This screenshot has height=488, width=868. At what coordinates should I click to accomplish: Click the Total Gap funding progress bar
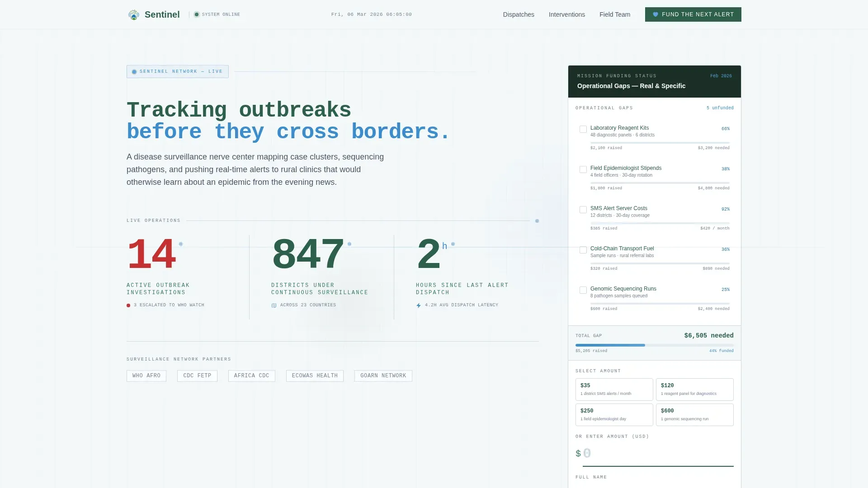[x=655, y=345]
